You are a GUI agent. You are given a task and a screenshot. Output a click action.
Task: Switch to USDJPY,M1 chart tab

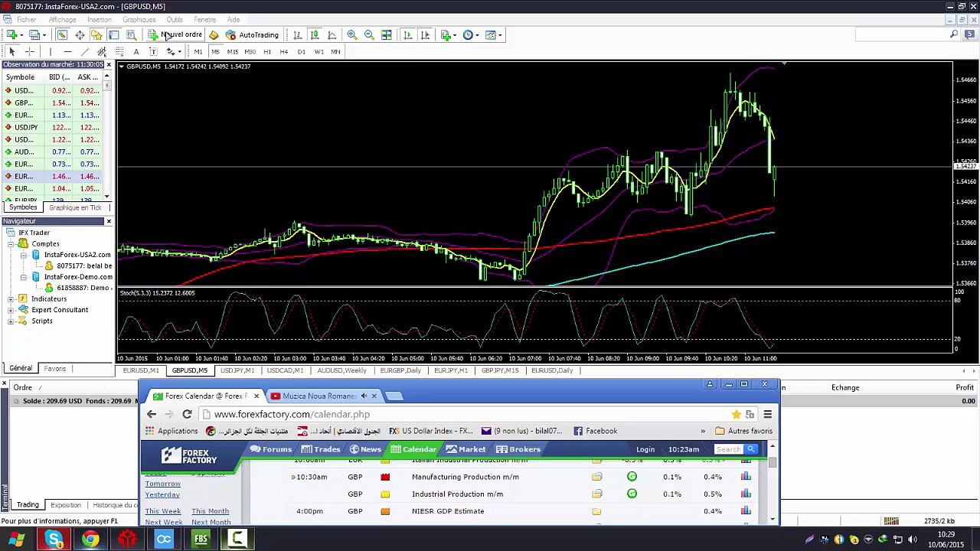(237, 370)
